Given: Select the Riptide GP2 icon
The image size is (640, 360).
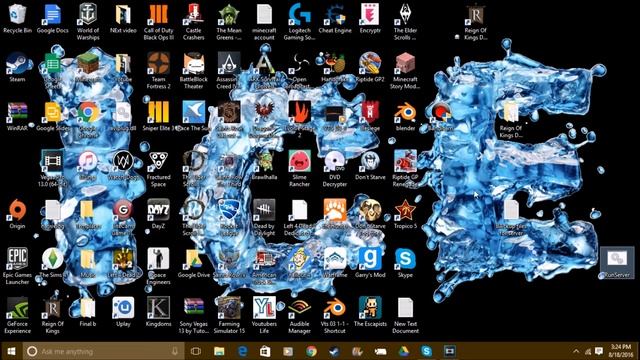Looking at the screenshot, I should pyautogui.click(x=370, y=68).
